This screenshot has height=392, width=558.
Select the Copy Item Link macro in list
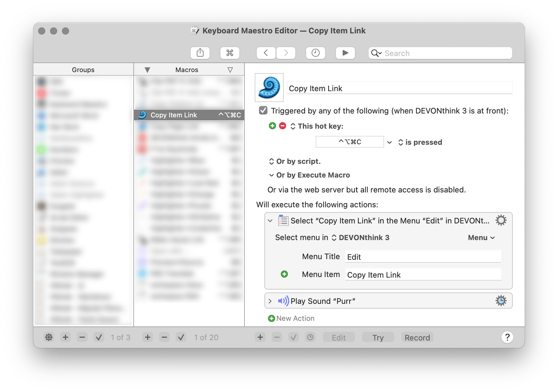[x=189, y=115]
